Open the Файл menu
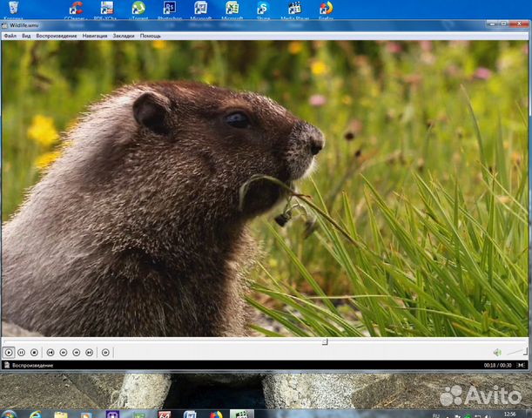The image size is (532, 418). click(10, 36)
